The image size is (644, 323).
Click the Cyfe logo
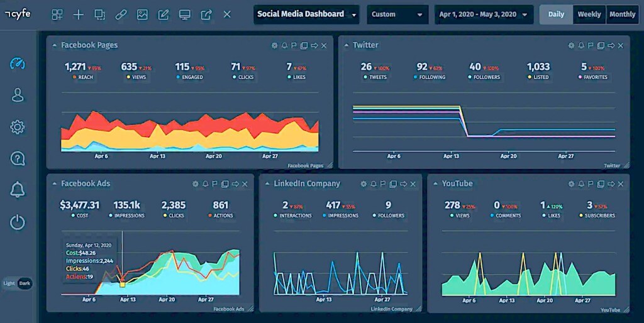[x=18, y=14]
